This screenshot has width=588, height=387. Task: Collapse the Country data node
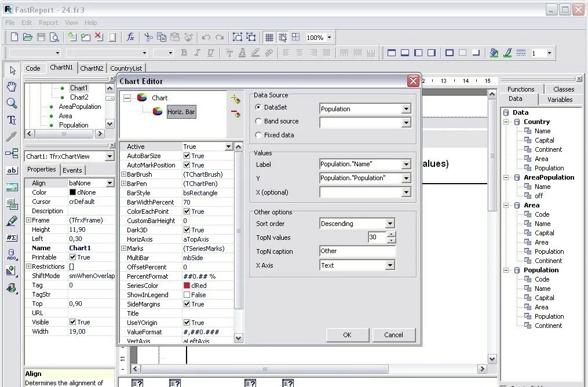[x=506, y=122]
